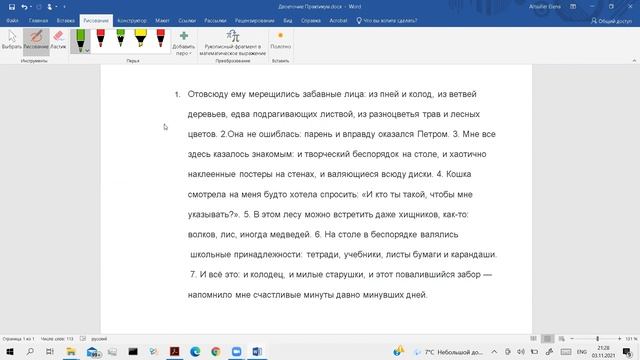This screenshot has width=640, height=360.
Task: Open the Добавить перо dropdown
Action: 184,42
